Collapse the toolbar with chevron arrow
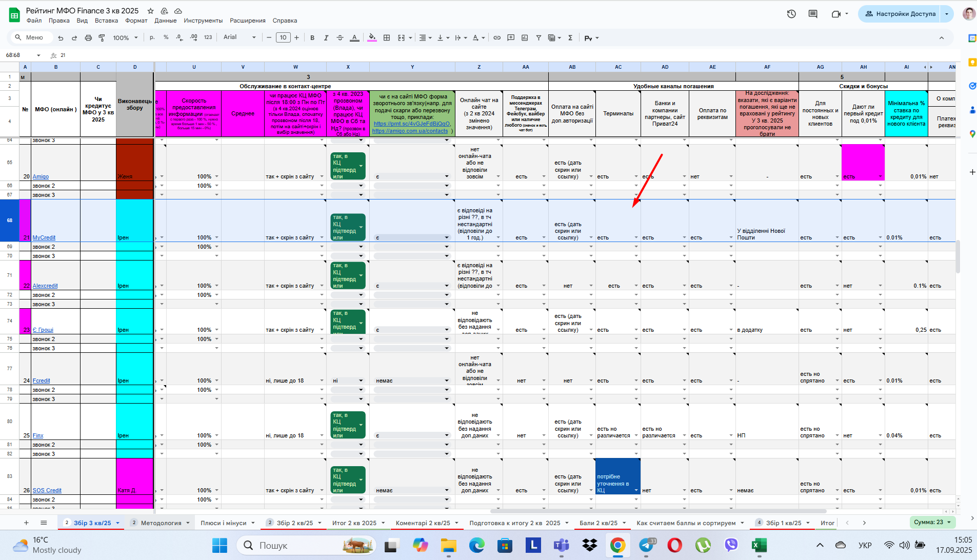Image resolution: width=977 pixels, height=560 pixels. 942,37
